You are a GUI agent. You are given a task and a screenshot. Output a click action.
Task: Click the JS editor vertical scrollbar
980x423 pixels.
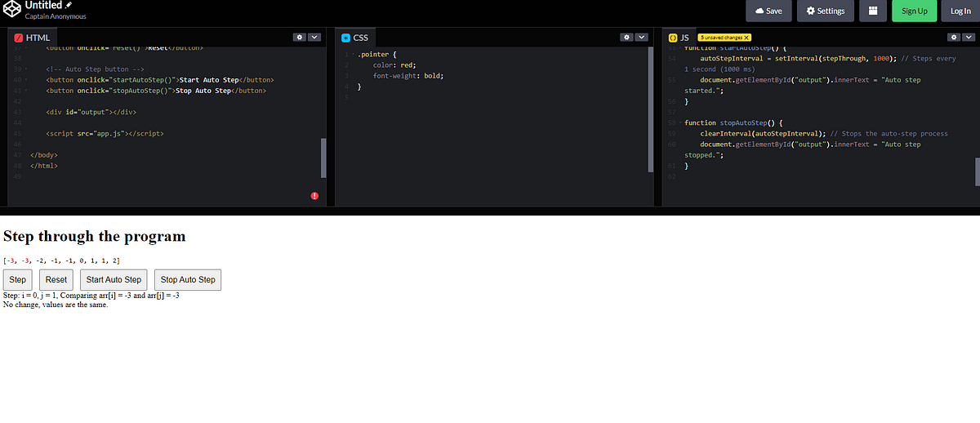click(x=977, y=172)
